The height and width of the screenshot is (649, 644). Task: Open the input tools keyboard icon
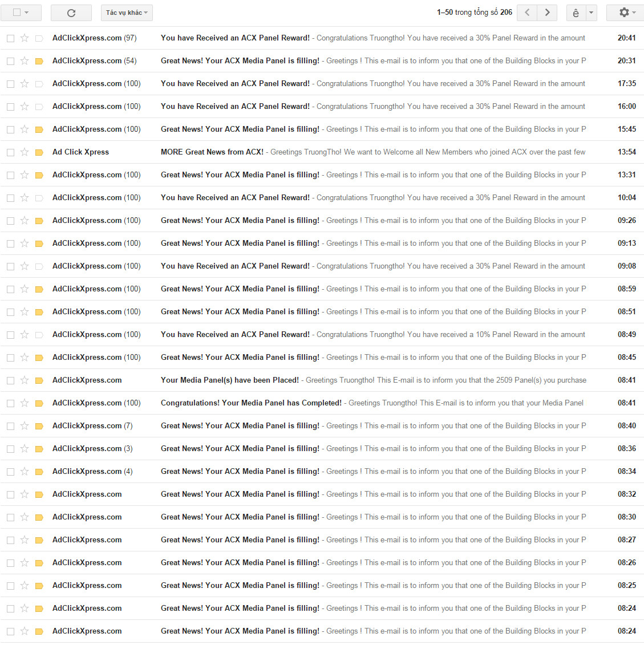pyautogui.click(x=576, y=13)
